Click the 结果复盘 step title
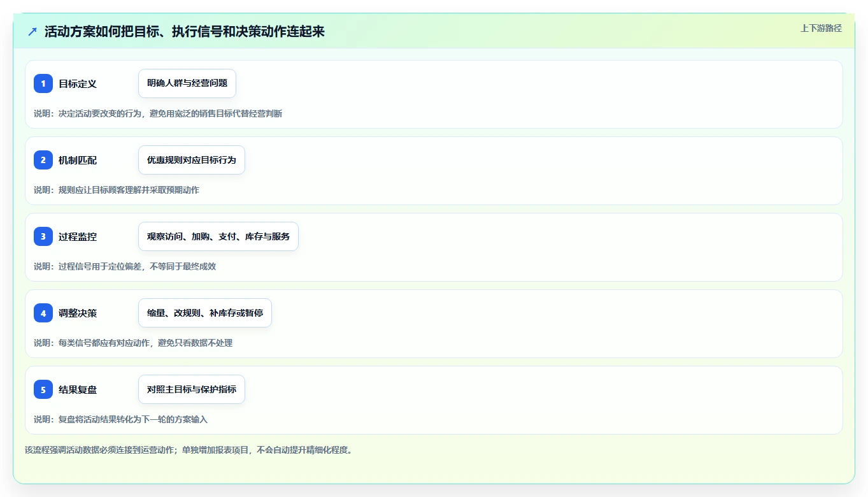 (78, 389)
